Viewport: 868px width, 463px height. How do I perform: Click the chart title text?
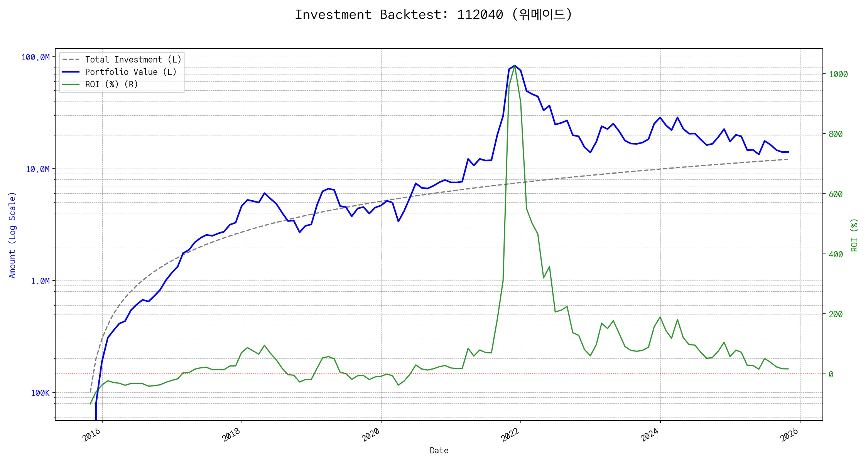click(x=434, y=15)
